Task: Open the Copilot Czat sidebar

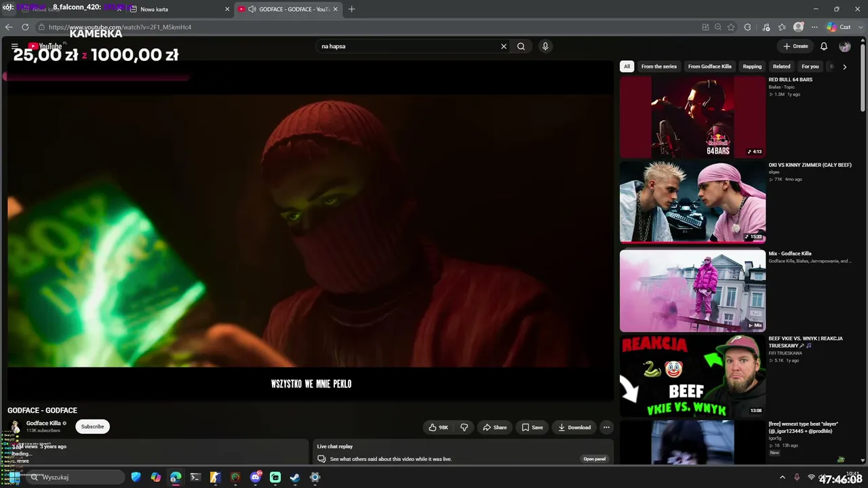Action: [x=840, y=27]
